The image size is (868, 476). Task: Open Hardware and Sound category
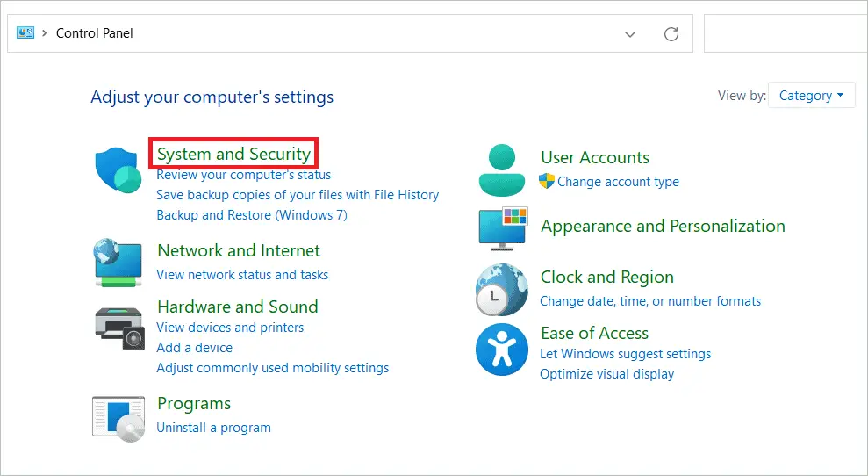[238, 307]
